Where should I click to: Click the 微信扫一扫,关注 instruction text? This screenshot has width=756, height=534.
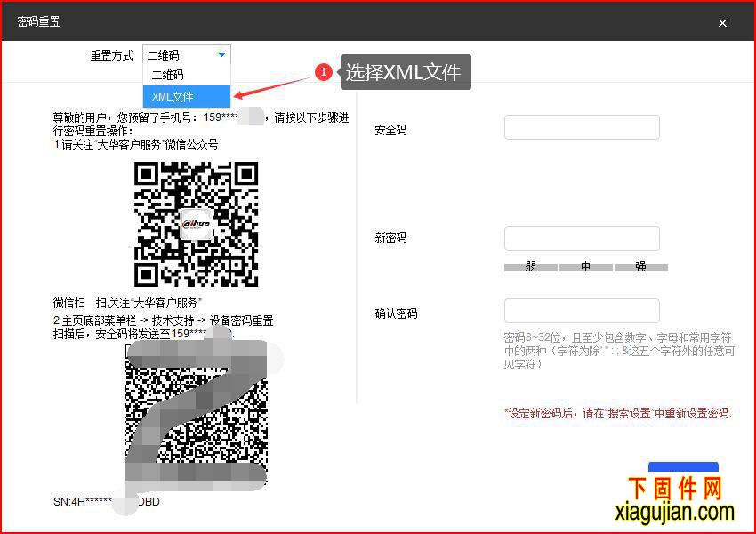coord(127,303)
